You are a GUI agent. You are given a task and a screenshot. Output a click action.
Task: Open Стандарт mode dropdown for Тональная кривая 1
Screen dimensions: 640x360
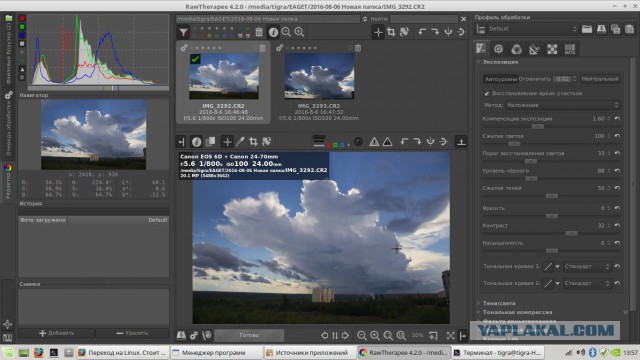pos(587,267)
